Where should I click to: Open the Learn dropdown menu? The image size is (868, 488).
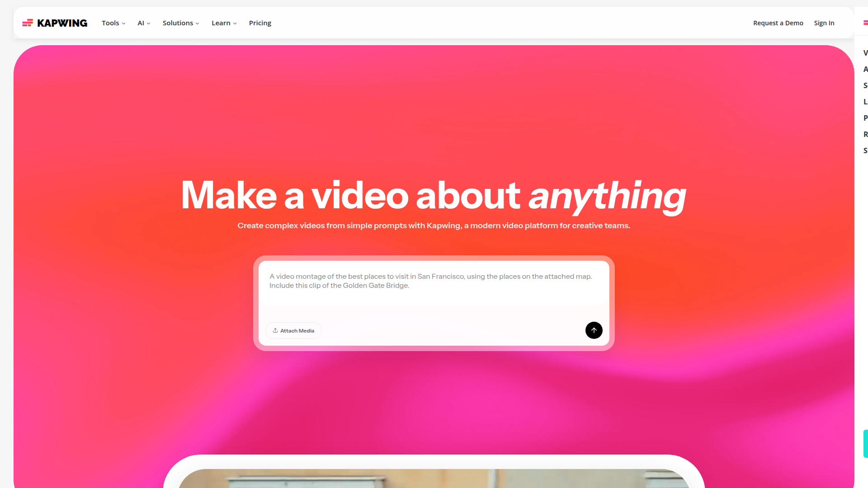[x=224, y=23]
